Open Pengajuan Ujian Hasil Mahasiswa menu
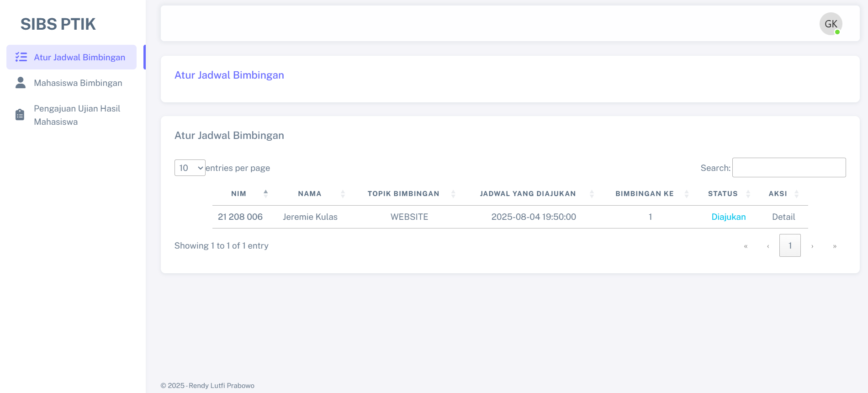Screen dimensions: 868x393 pos(71,115)
